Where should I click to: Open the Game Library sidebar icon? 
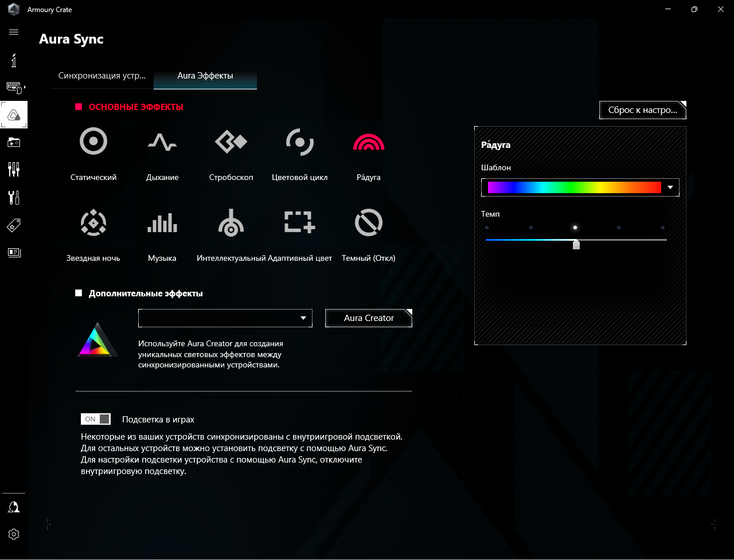(14, 142)
